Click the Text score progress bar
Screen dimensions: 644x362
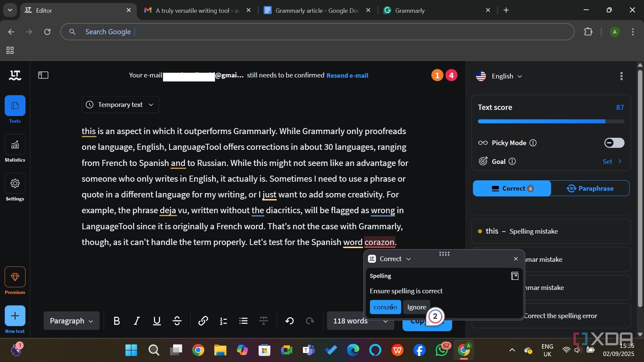(x=551, y=121)
